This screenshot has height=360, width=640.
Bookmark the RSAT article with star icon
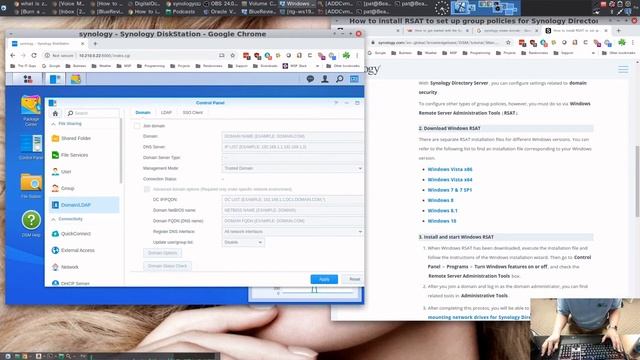click(x=508, y=42)
